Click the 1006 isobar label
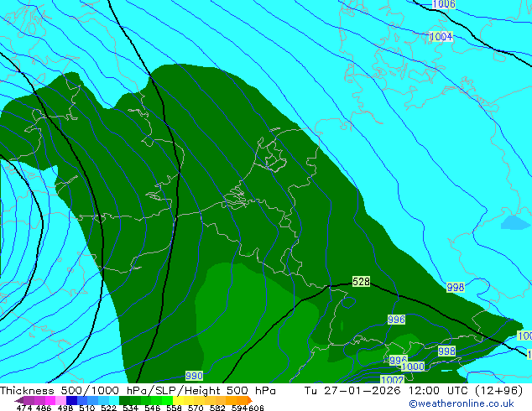The height and width of the screenshot is (411, 532). [444, 4]
